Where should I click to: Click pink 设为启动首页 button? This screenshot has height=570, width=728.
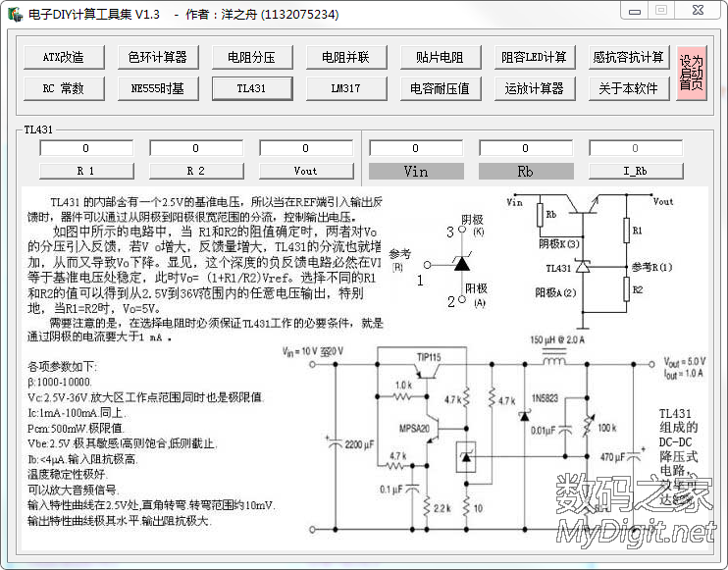(692, 73)
